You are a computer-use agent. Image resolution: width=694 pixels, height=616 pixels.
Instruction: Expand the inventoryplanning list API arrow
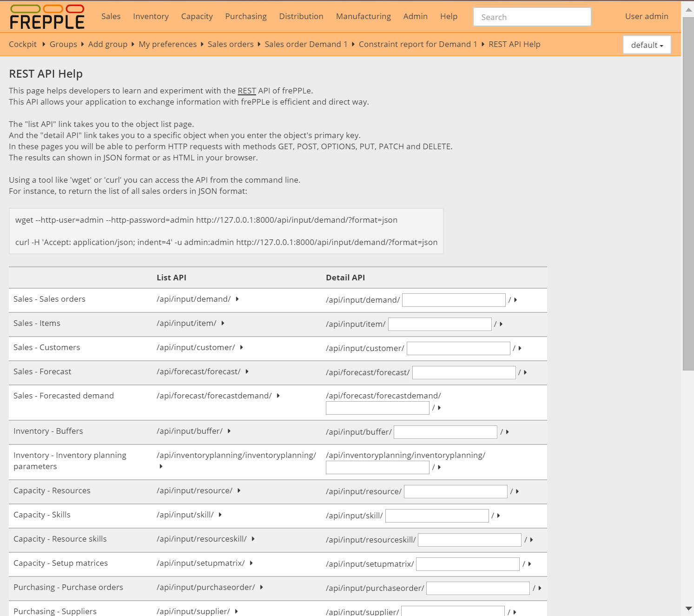coord(160,466)
